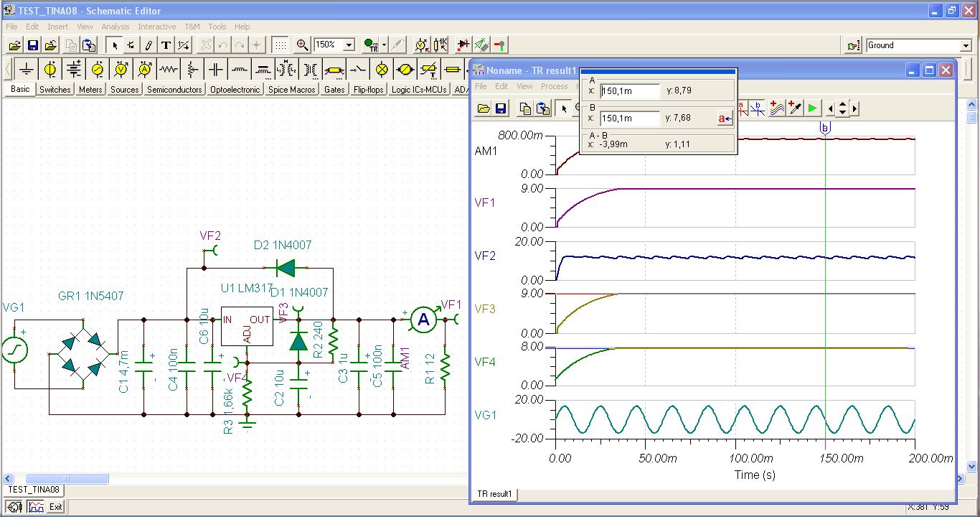Viewport: 980px width, 517px height.
Task: Place an inductor component
Action: (240, 70)
